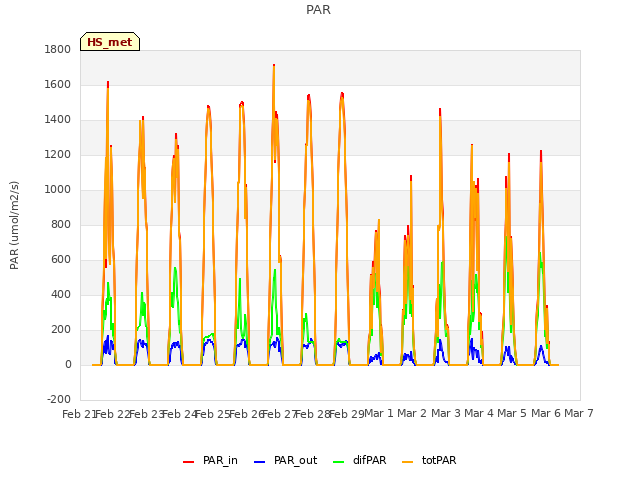Click the -200 y-axis tick label
640x480 pixels.
pos(59,399)
